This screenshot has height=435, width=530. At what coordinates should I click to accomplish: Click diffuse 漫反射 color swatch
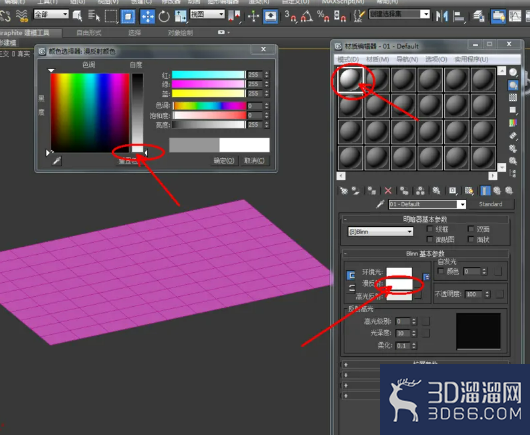click(x=399, y=284)
